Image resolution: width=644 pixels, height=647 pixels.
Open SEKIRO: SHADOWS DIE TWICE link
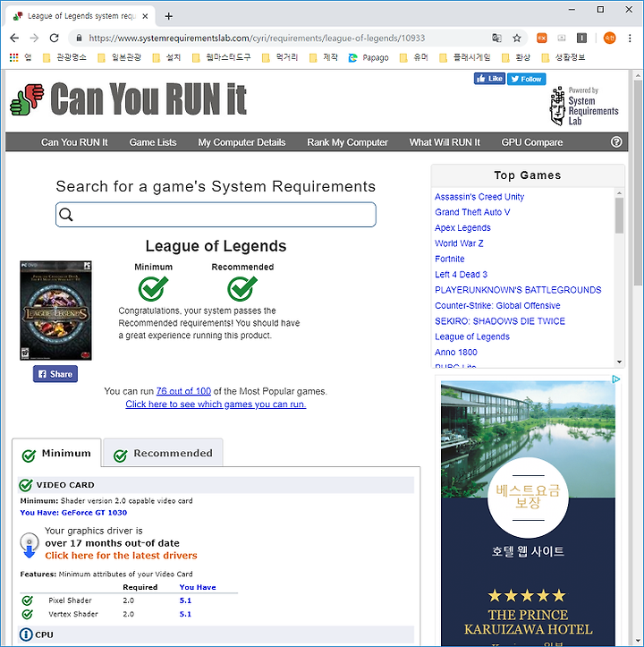click(500, 321)
